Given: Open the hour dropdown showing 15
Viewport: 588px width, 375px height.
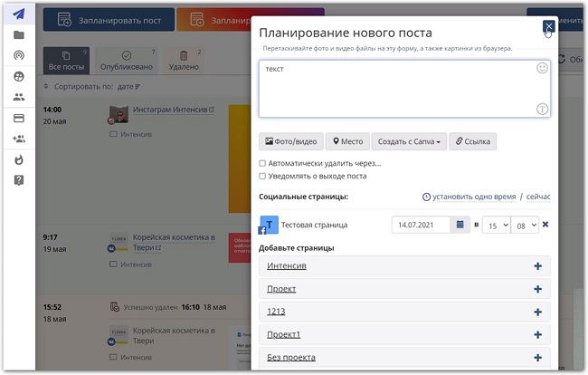Looking at the screenshot, I should (x=495, y=224).
